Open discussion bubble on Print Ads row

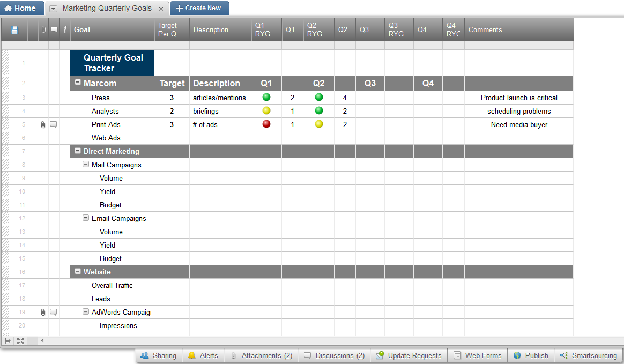(x=53, y=124)
